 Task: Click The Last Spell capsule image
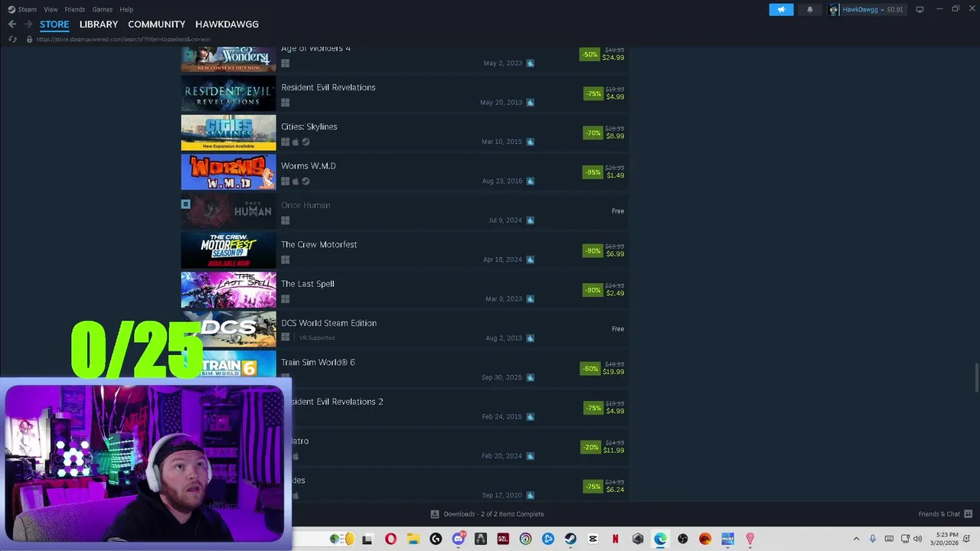pos(228,290)
